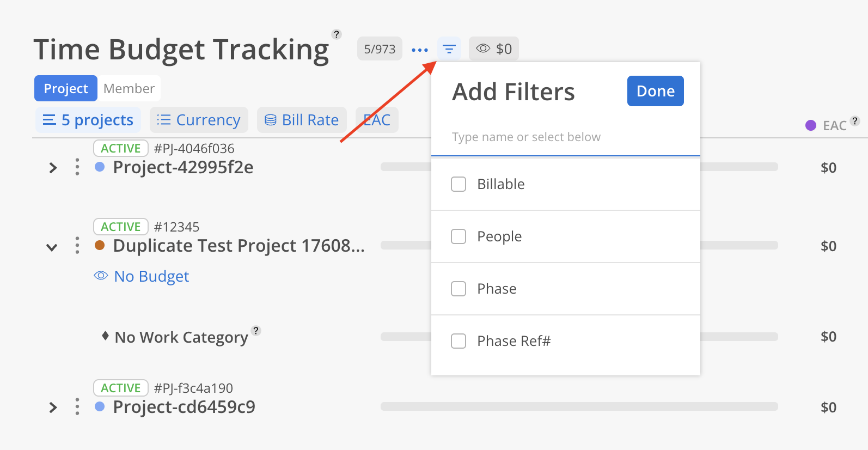The width and height of the screenshot is (868, 450).
Task: Enable the People filter checkbox
Action: (x=459, y=236)
